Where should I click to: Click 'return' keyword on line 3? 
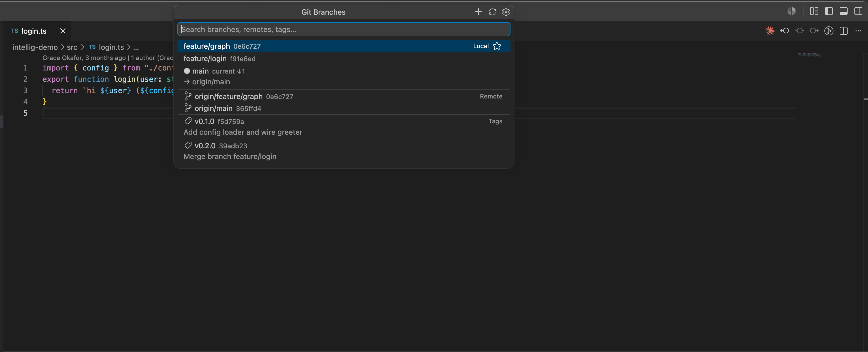pos(65,91)
